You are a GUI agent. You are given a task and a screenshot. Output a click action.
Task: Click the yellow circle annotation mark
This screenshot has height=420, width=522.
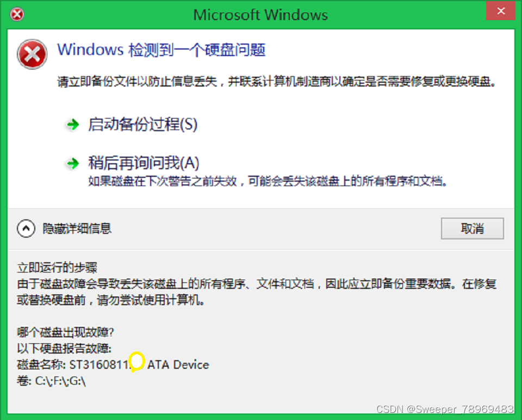[x=136, y=362]
